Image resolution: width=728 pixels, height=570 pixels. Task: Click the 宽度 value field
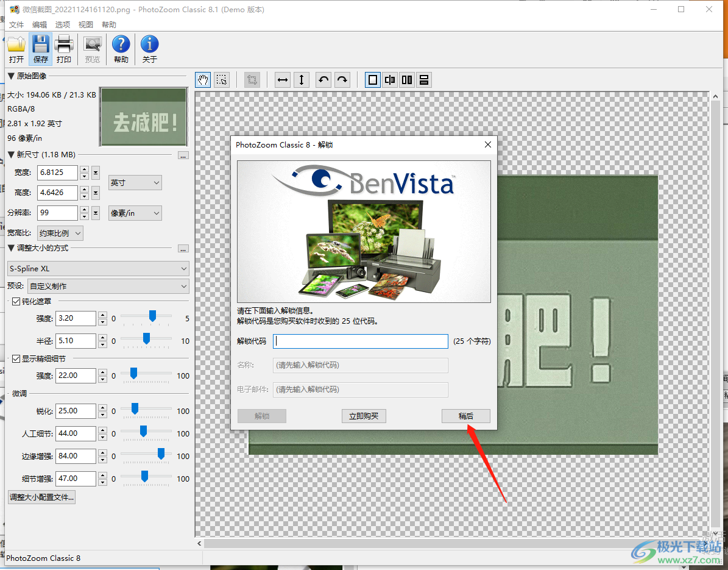pyautogui.click(x=58, y=173)
